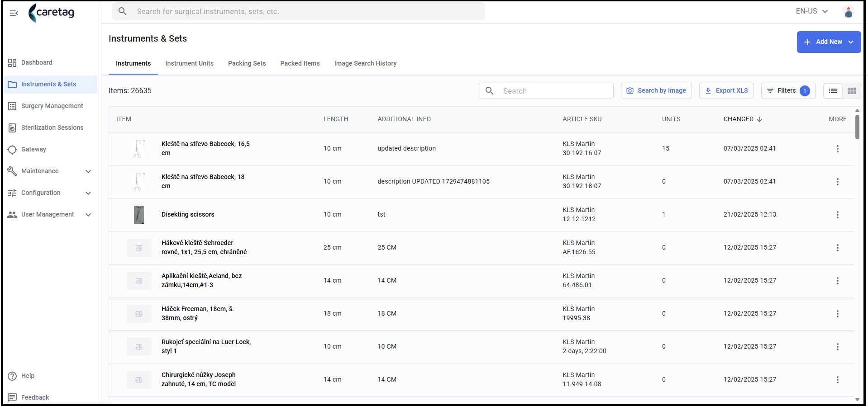This screenshot has width=868, height=406.
Task: Expand the Maintenance submenu chevron
Action: 88,171
